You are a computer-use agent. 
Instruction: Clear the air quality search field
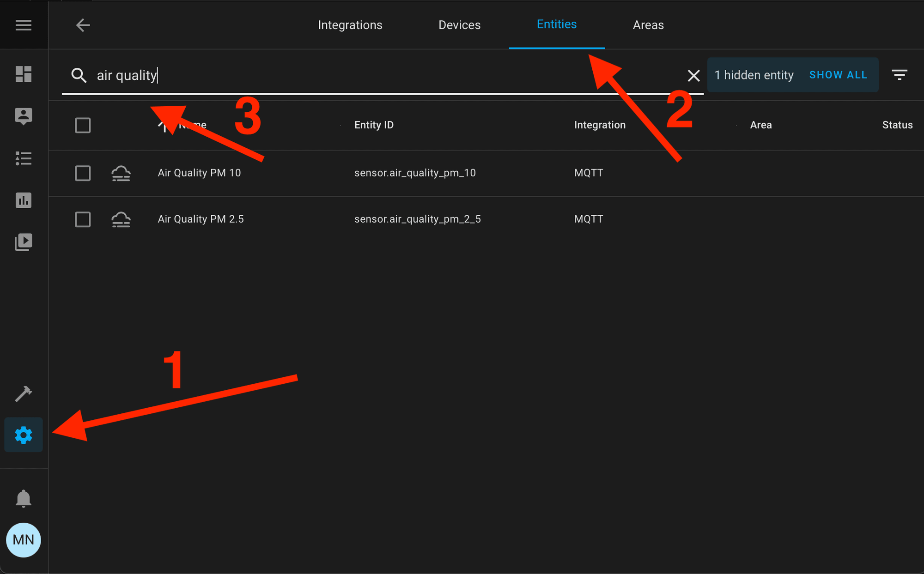694,75
